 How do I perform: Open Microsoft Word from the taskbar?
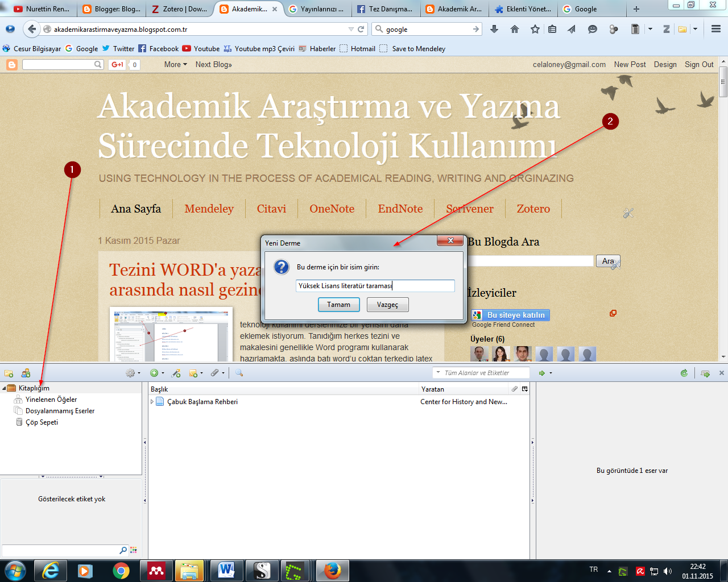coord(226,571)
